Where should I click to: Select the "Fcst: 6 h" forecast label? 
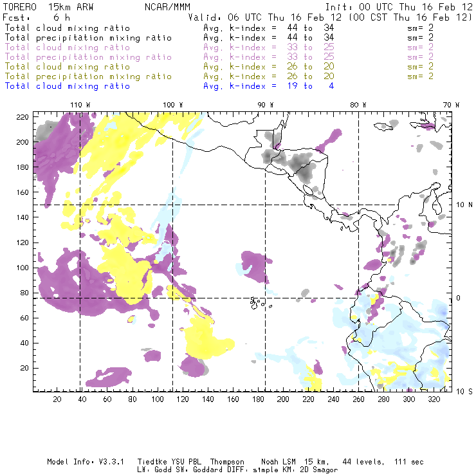tap(36, 17)
